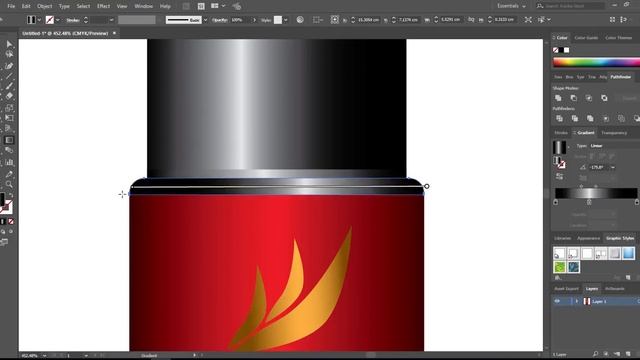The height and width of the screenshot is (360, 640).
Task: Open the Window menu
Action: [143, 6]
